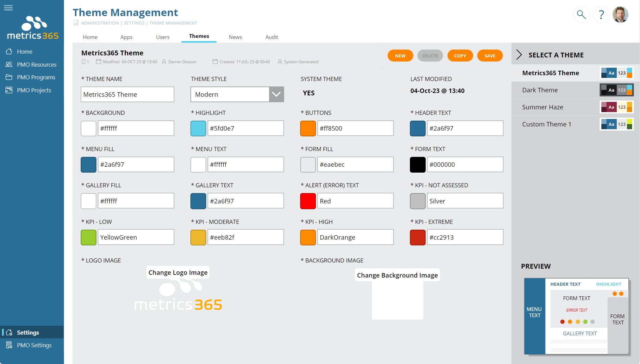
Task: Click the SETTINGS breadcrumb link
Action: [134, 23]
